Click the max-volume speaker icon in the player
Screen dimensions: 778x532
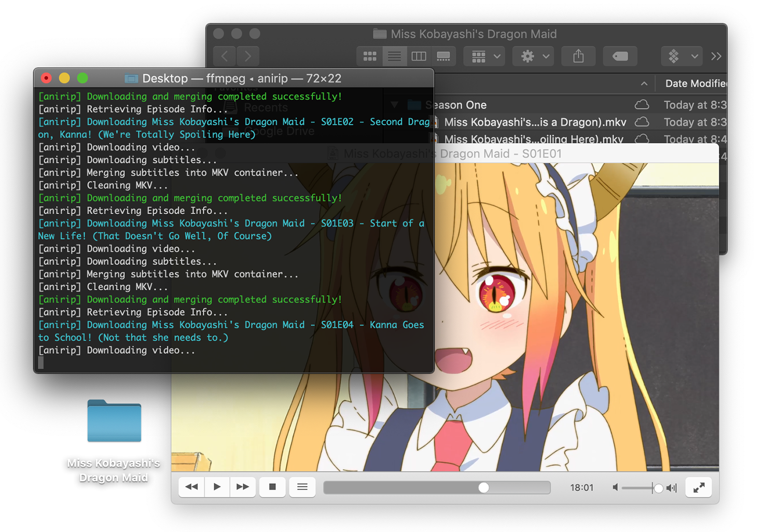[672, 487]
